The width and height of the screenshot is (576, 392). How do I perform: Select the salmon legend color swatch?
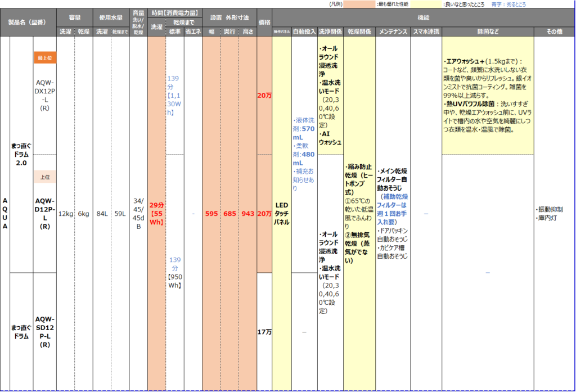click(359, 4)
